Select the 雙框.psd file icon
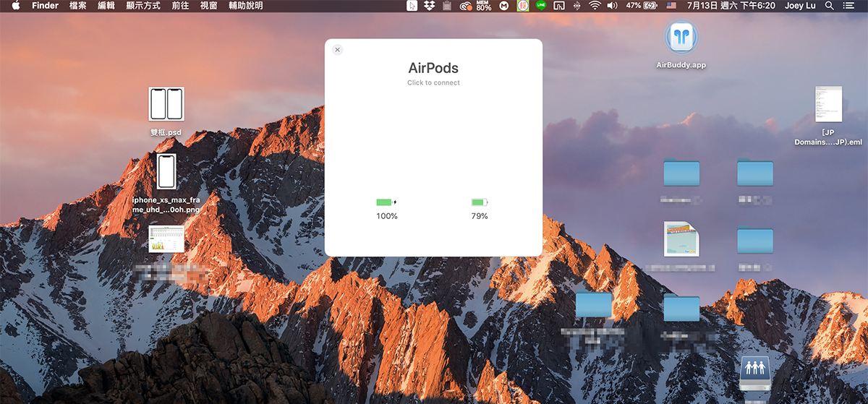This screenshot has height=404, width=868. pos(166,104)
